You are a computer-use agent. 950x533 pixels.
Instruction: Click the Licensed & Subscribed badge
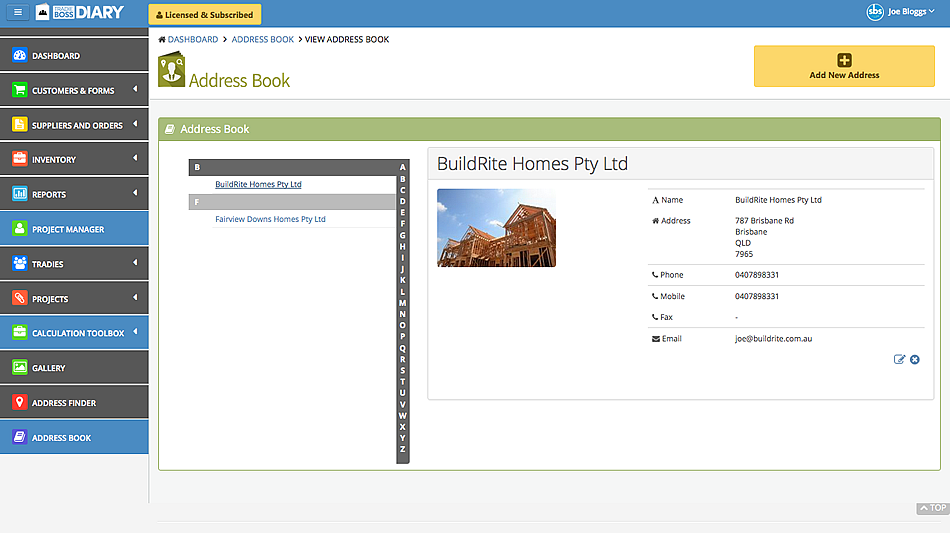point(205,15)
